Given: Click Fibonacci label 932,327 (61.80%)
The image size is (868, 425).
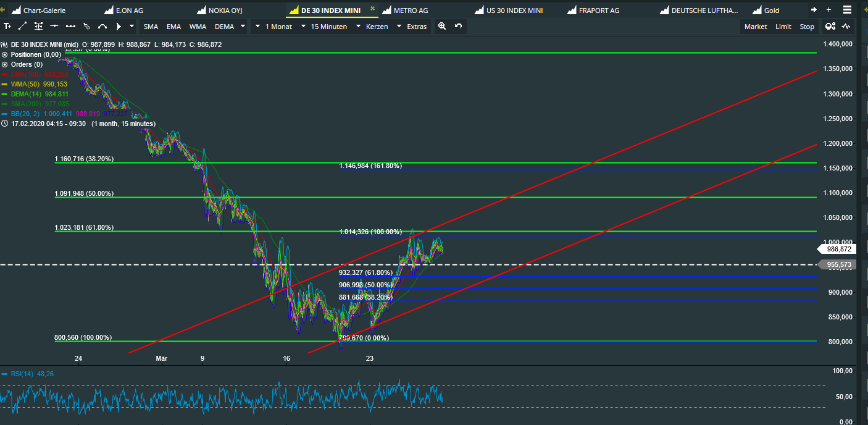Looking at the screenshot, I should point(365,272).
